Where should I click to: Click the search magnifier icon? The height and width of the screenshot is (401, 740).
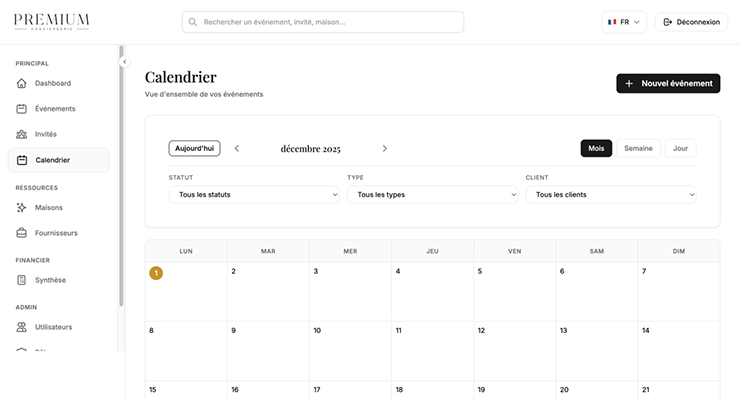pos(193,22)
